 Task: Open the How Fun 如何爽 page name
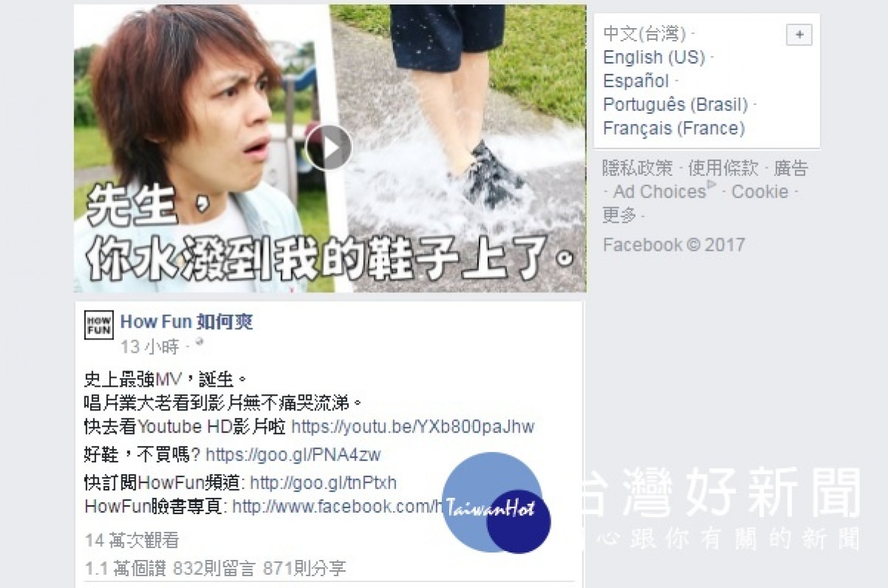coord(186,322)
